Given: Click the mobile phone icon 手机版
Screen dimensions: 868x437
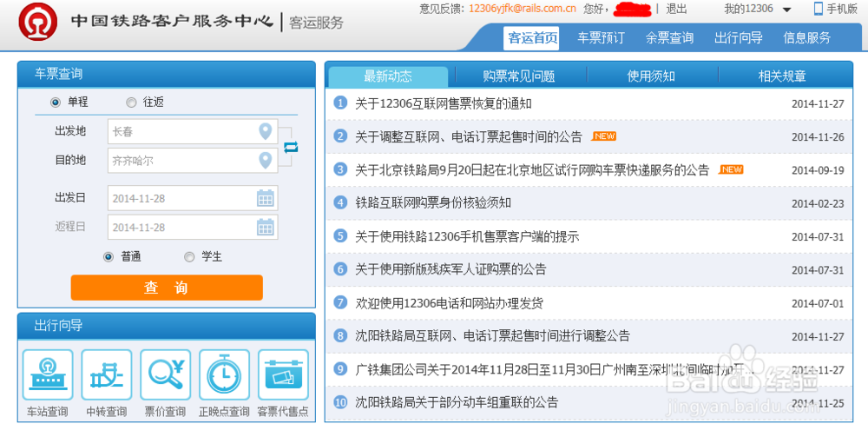Looking at the screenshot, I should tap(819, 9).
